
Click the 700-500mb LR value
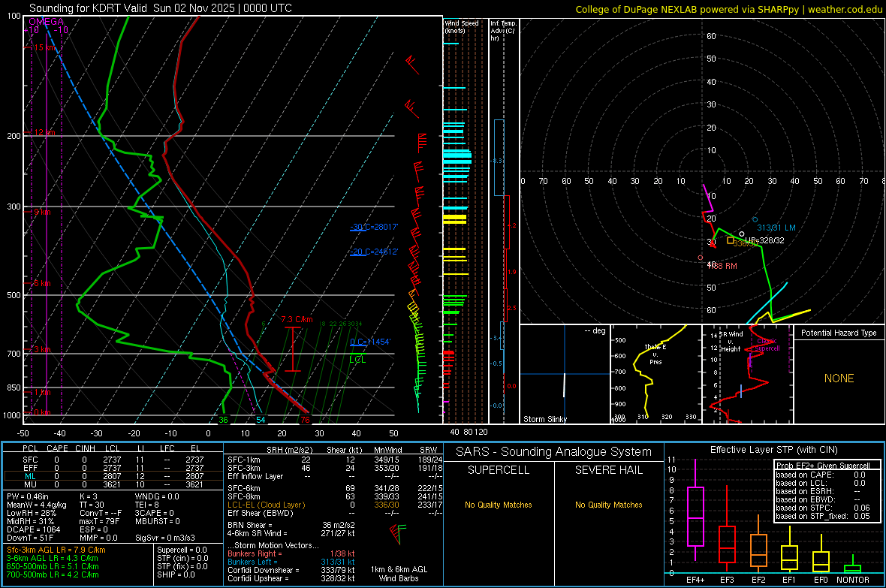coord(53,574)
